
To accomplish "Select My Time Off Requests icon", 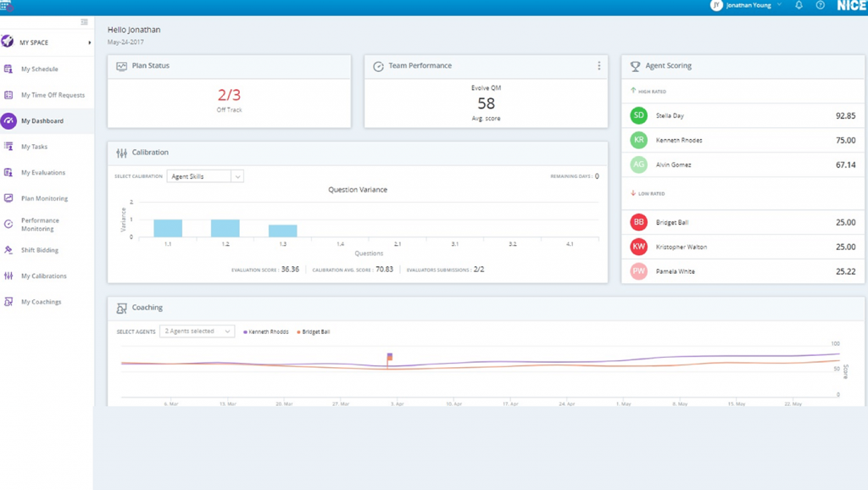I will pyautogui.click(x=10, y=94).
